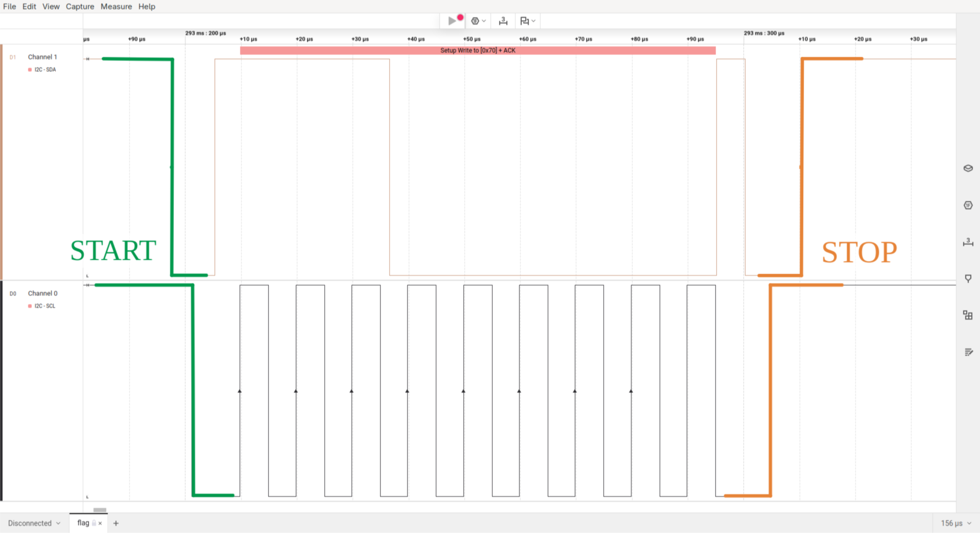Select the timing measurement tool in the toolbar
The image size is (980, 533).
pos(503,21)
